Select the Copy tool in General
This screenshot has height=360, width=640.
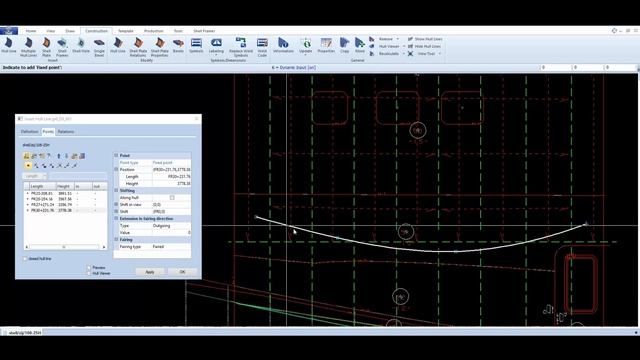[344, 46]
